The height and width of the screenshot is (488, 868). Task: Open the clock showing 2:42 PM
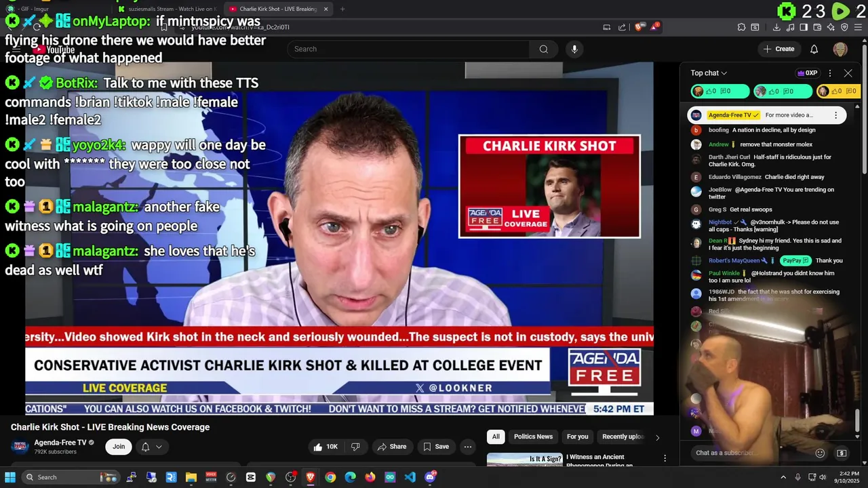tap(848, 477)
